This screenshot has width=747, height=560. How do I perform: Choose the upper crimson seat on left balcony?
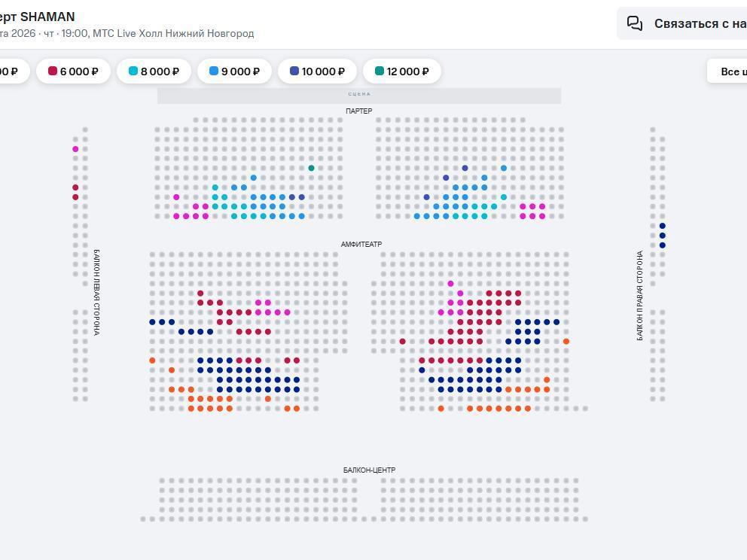(x=75, y=187)
